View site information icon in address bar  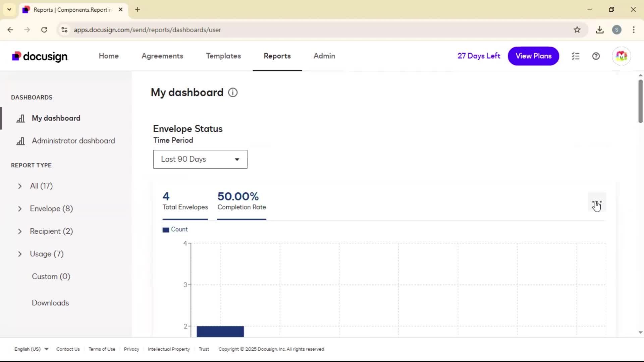pos(64,30)
